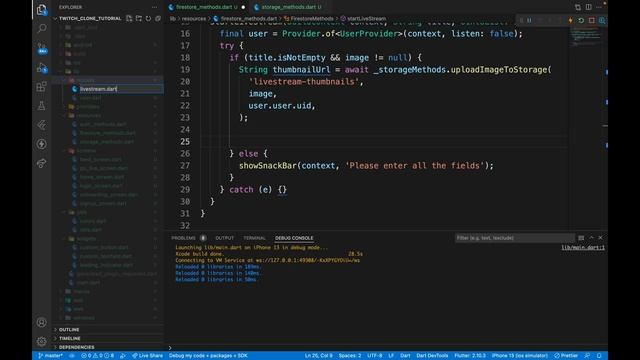Open Explorer views and more actions
The height and width of the screenshot is (360, 640).
click(154, 7)
